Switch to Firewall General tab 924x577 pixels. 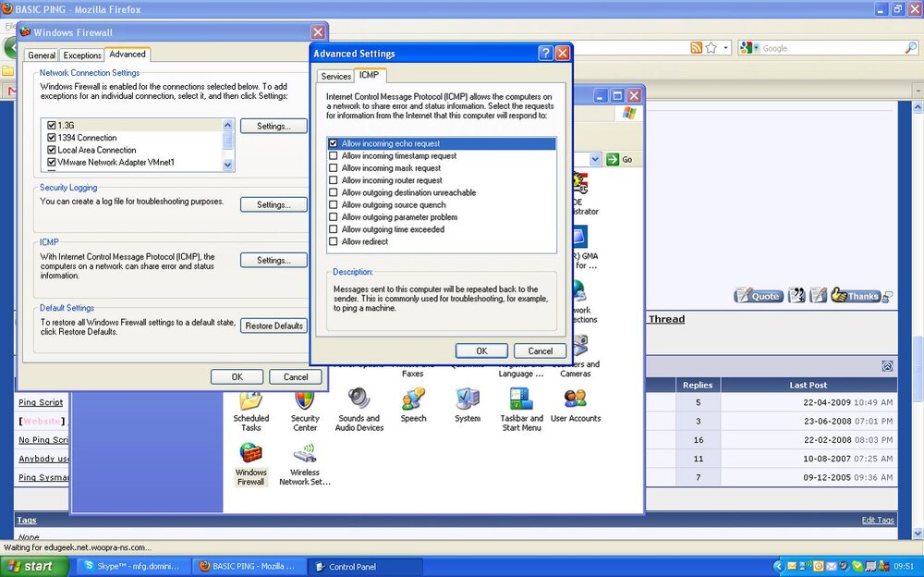click(x=42, y=55)
